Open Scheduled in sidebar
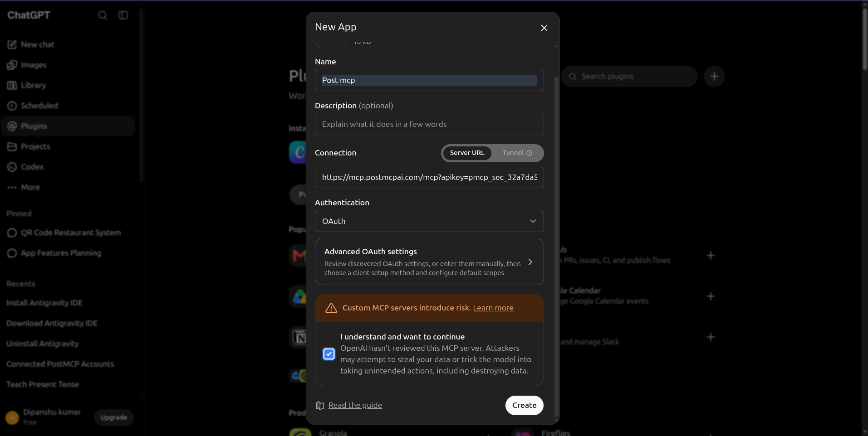868x436 pixels. pyautogui.click(x=68, y=106)
